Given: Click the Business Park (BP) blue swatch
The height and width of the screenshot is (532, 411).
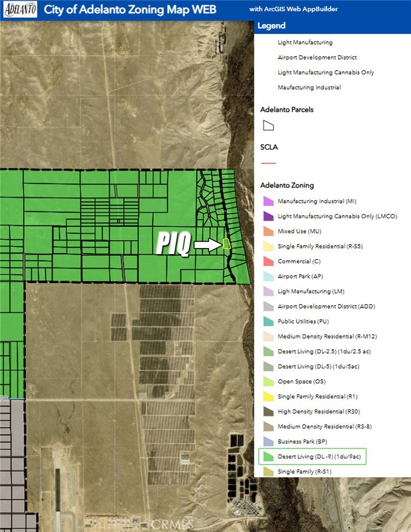Looking at the screenshot, I should click(x=268, y=441).
